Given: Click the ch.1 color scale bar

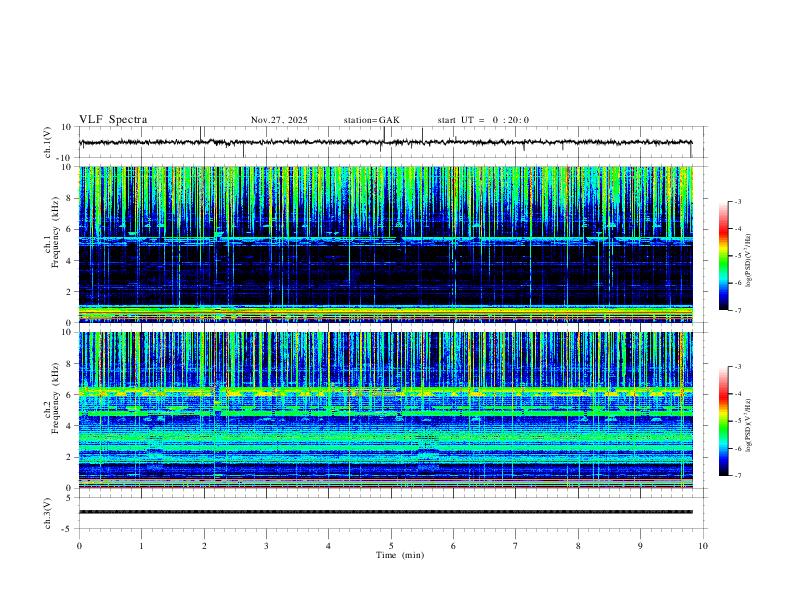Looking at the screenshot, I should [723, 256].
